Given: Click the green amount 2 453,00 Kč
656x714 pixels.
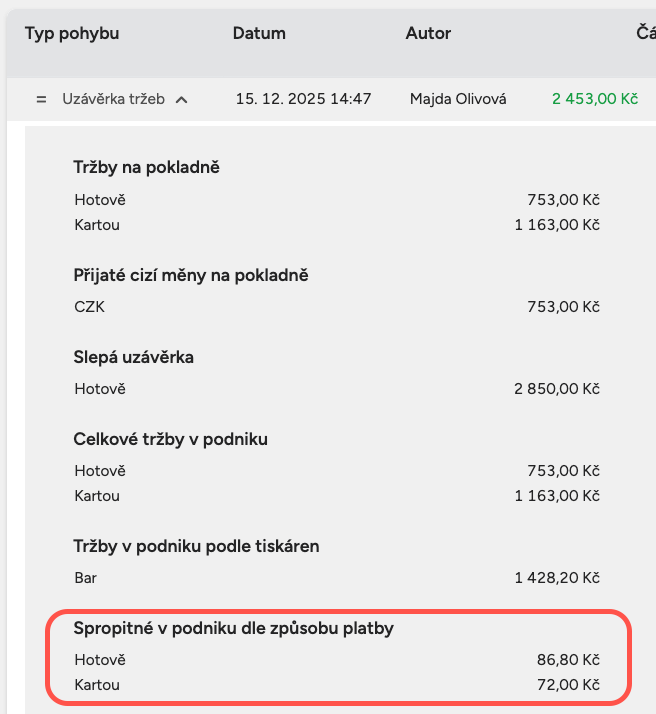Looking at the screenshot, I should pos(594,99).
